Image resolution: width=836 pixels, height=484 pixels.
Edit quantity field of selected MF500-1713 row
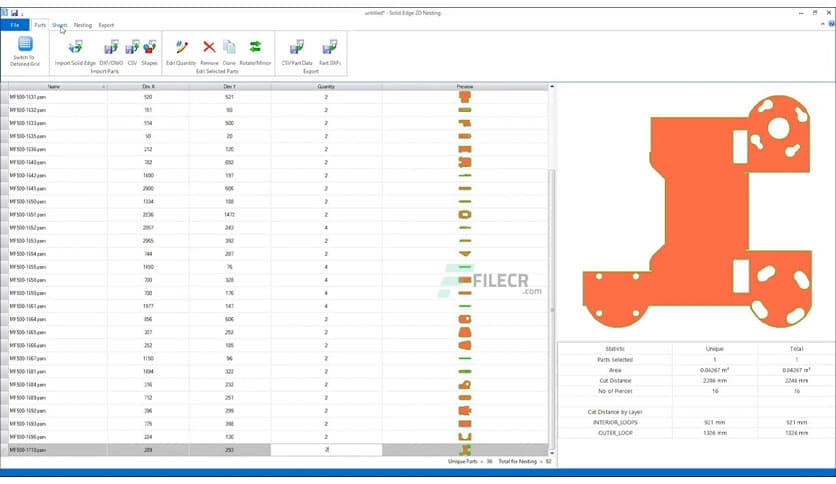click(x=326, y=450)
